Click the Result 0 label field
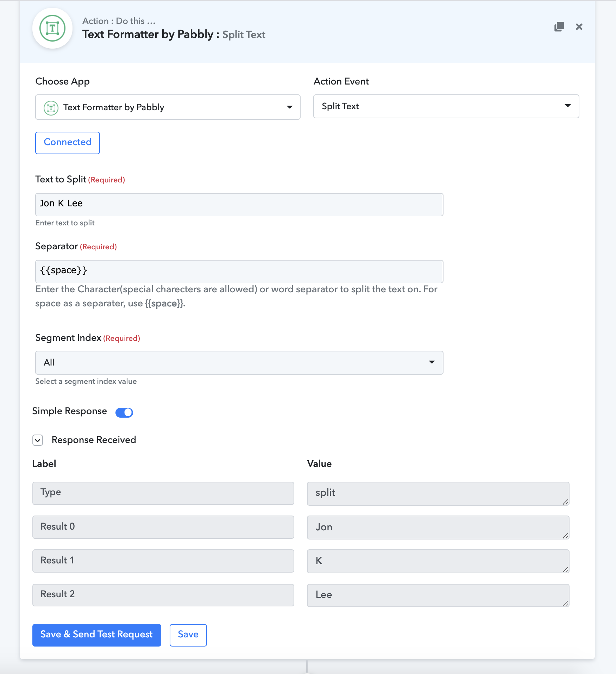Image resolution: width=616 pixels, height=674 pixels. click(x=163, y=527)
